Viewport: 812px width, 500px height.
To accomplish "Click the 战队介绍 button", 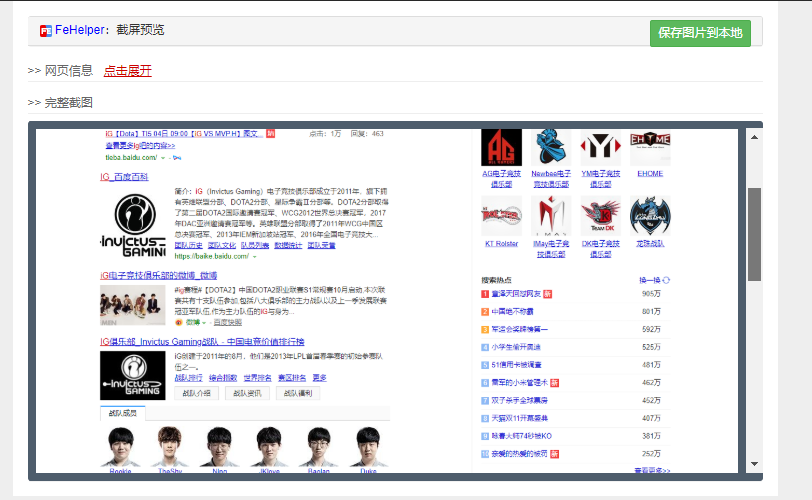I will [196, 393].
